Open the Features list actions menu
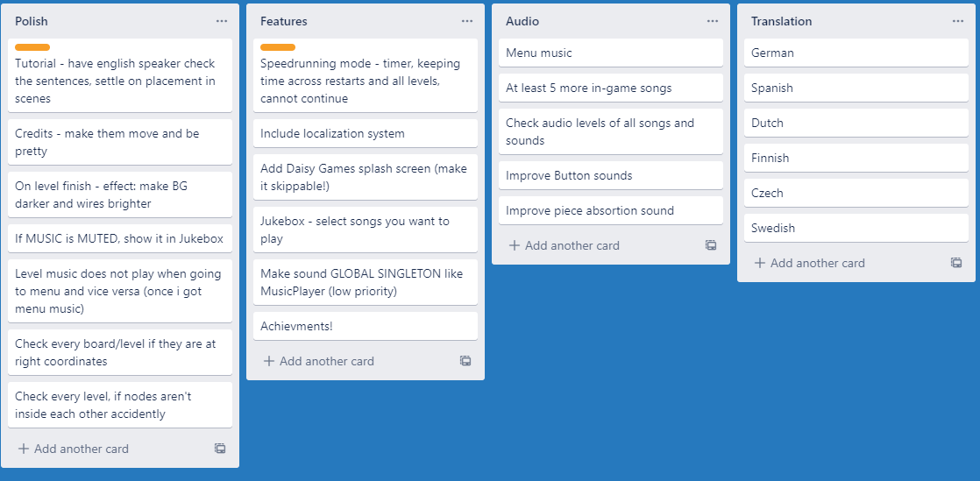980x481 pixels. tap(467, 21)
